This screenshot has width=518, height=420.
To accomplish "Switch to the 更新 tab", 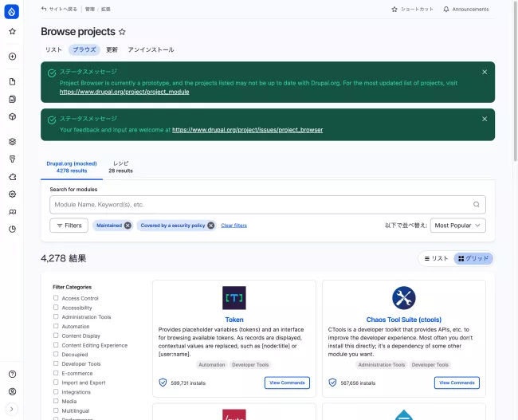I will (112, 49).
